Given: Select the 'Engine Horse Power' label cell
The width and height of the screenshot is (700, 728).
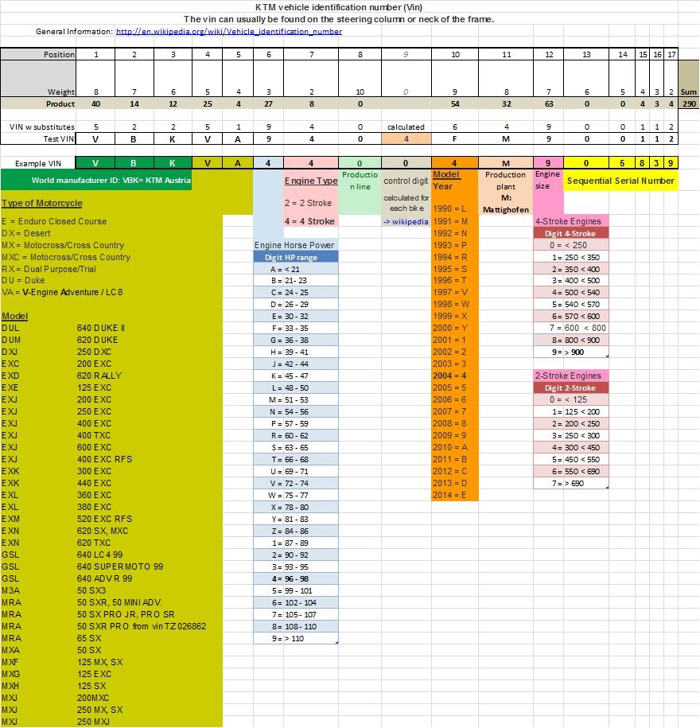Looking at the screenshot, I should (x=295, y=245).
